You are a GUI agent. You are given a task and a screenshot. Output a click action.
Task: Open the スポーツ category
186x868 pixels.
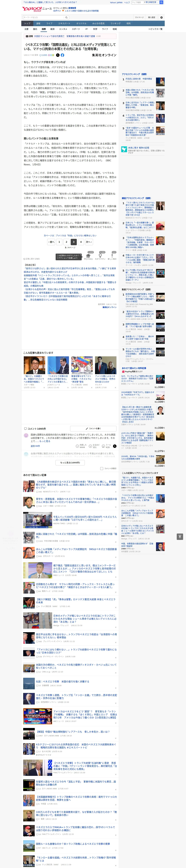[76, 29]
